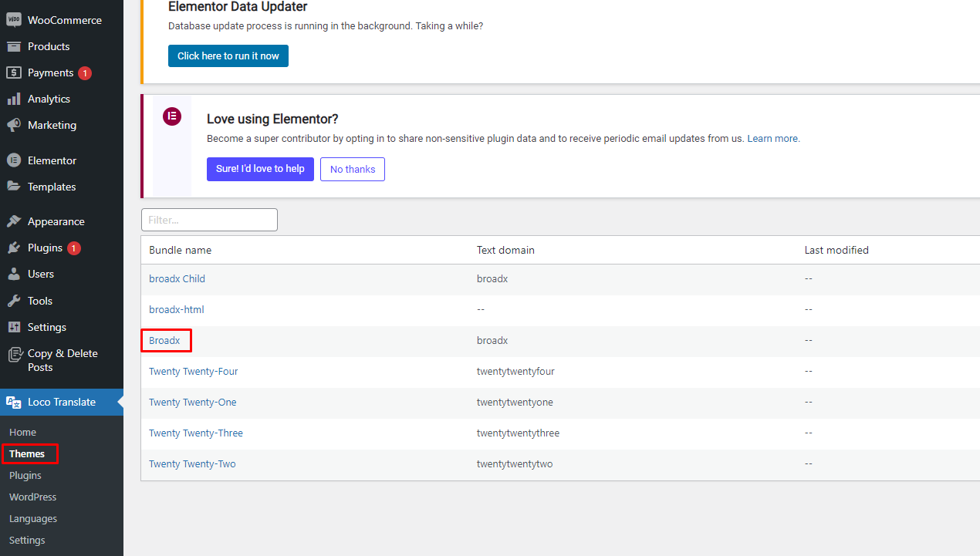Viewport: 980px width, 556px height.
Task: Select Loco Translate menu item
Action: 62,402
